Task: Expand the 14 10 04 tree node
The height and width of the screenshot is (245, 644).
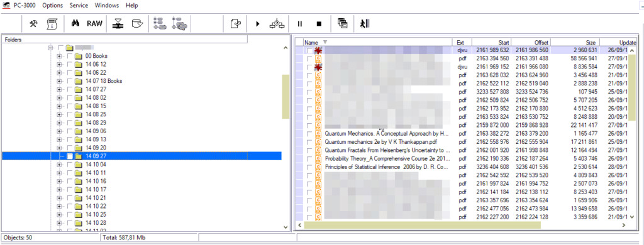Action: tap(59, 165)
